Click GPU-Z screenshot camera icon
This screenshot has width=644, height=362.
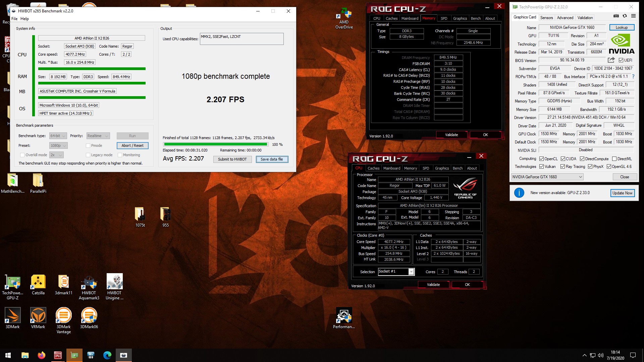click(616, 16)
